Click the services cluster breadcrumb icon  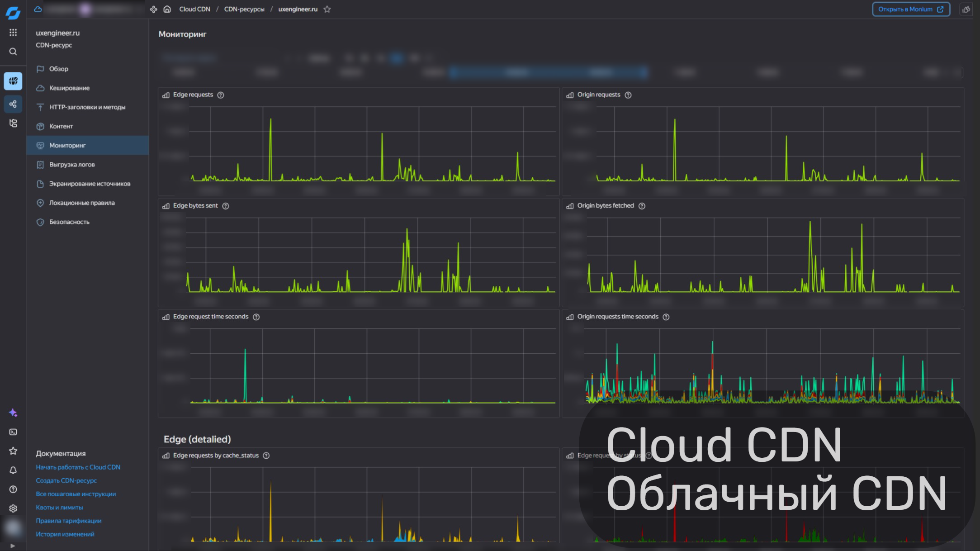pyautogui.click(x=154, y=9)
